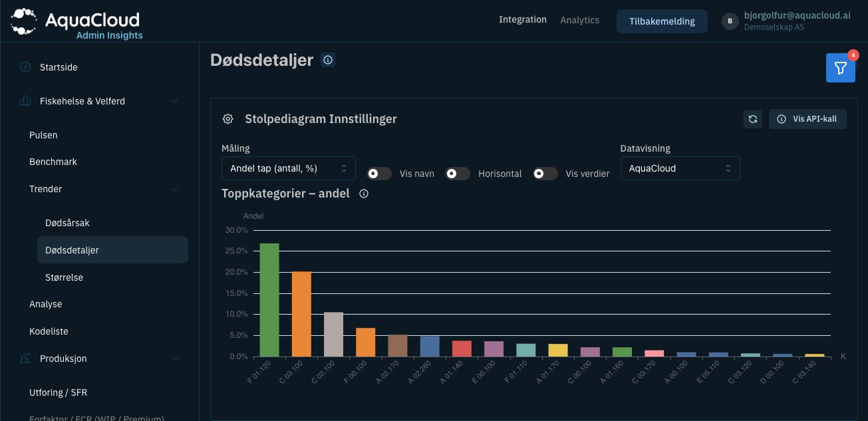Click the info icon beside Dødsdetaljer heading

[327, 60]
